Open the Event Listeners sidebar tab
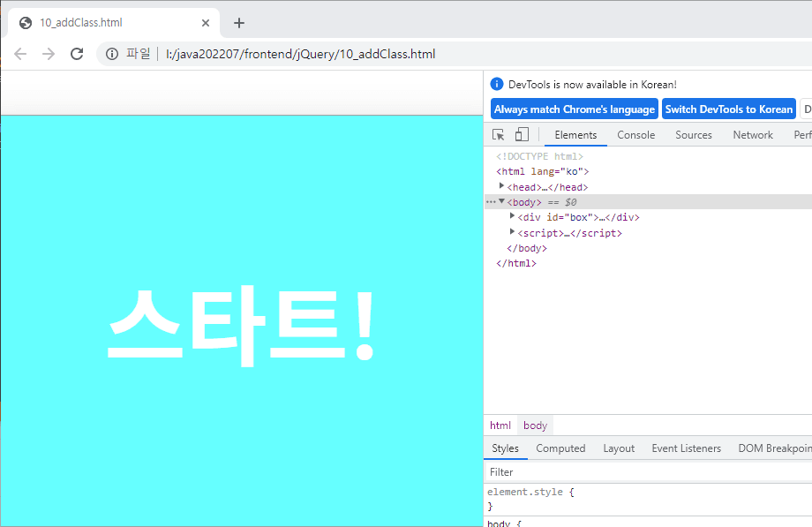The width and height of the screenshot is (812, 527). point(686,448)
